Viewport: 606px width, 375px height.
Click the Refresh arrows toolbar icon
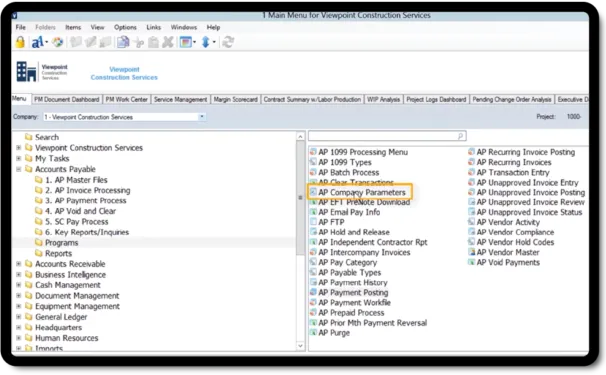point(228,42)
